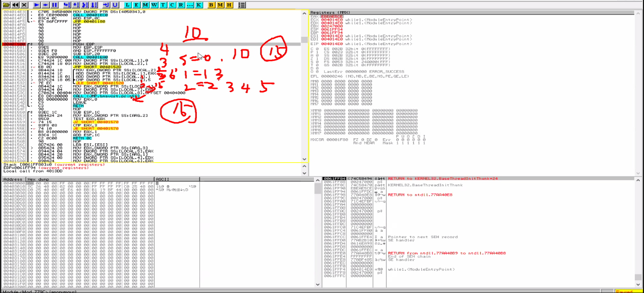Image resolution: width=644 pixels, height=293 pixels.
Task: Restart the program with the rewind icon
Action: 15,5
